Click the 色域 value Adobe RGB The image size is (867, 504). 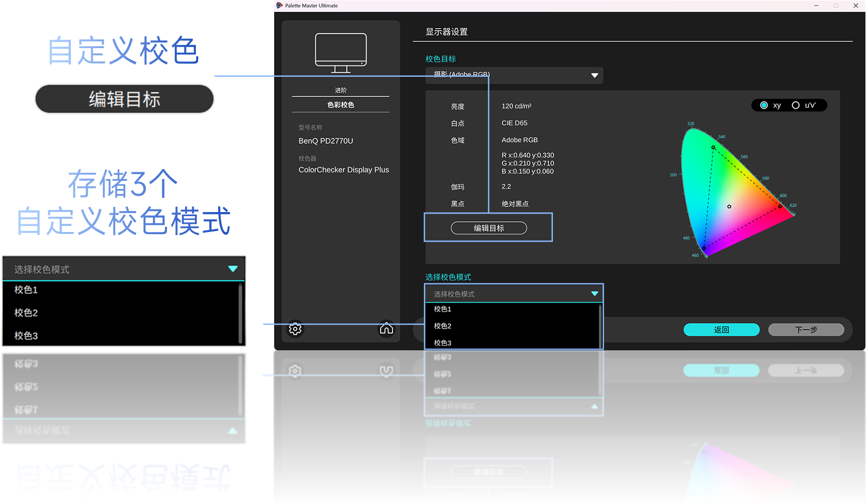pos(520,140)
